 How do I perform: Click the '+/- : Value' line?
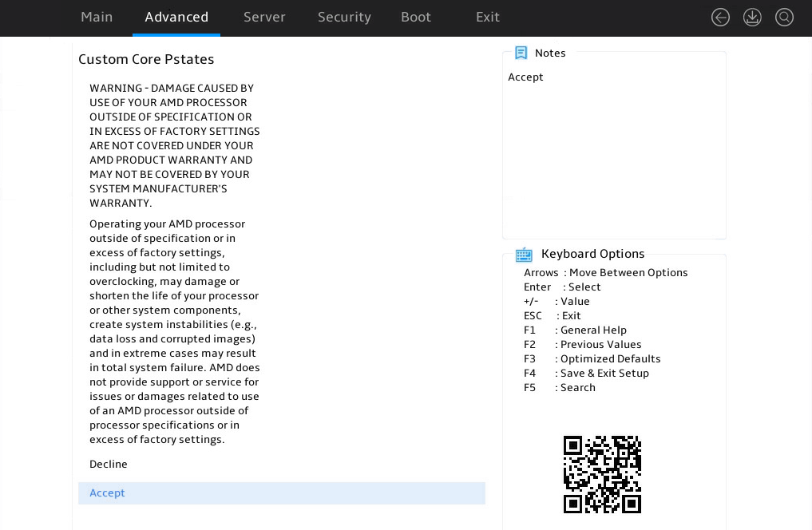pyautogui.click(x=557, y=301)
